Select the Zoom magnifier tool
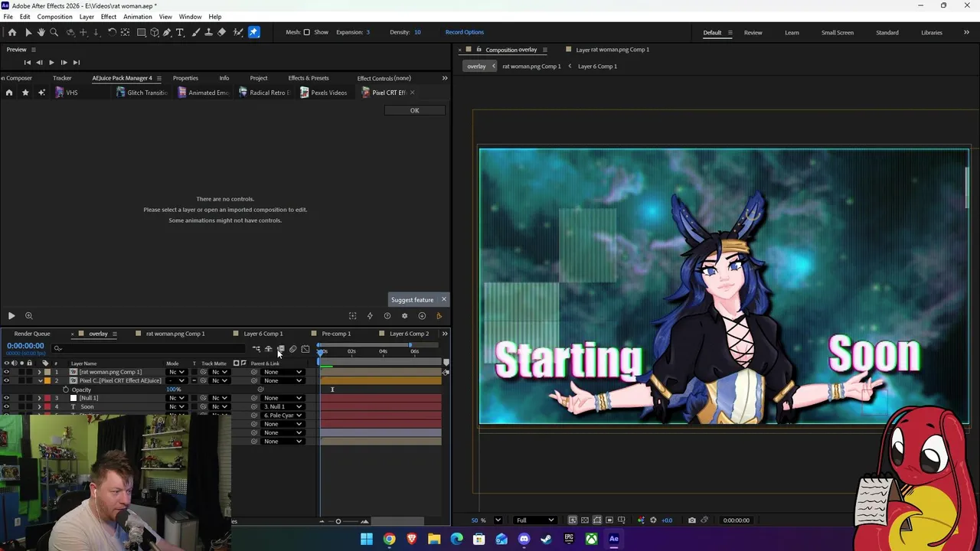 [x=54, y=32]
